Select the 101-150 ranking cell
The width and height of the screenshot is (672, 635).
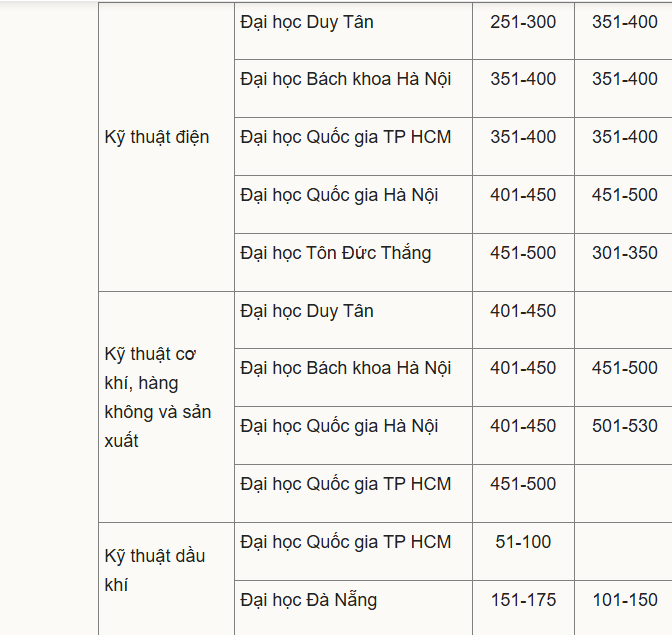click(625, 600)
